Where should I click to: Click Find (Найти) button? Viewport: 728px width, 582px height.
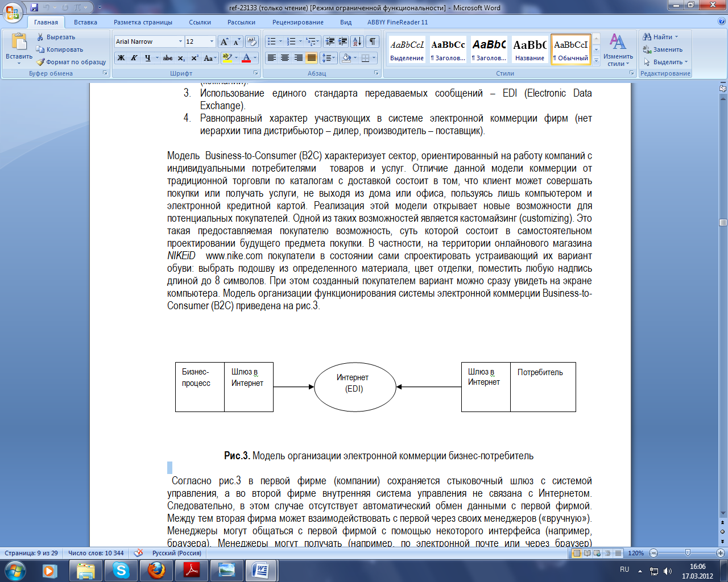pos(661,37)
